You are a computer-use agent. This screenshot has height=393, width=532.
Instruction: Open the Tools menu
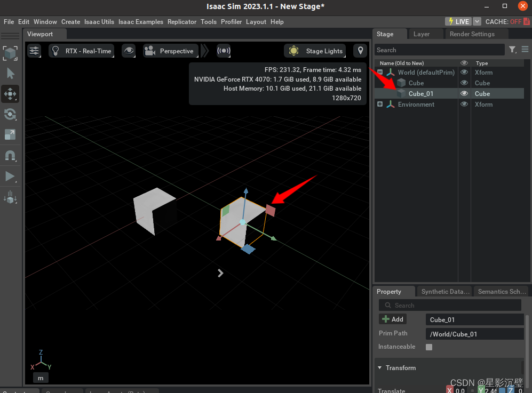[208, 22]
